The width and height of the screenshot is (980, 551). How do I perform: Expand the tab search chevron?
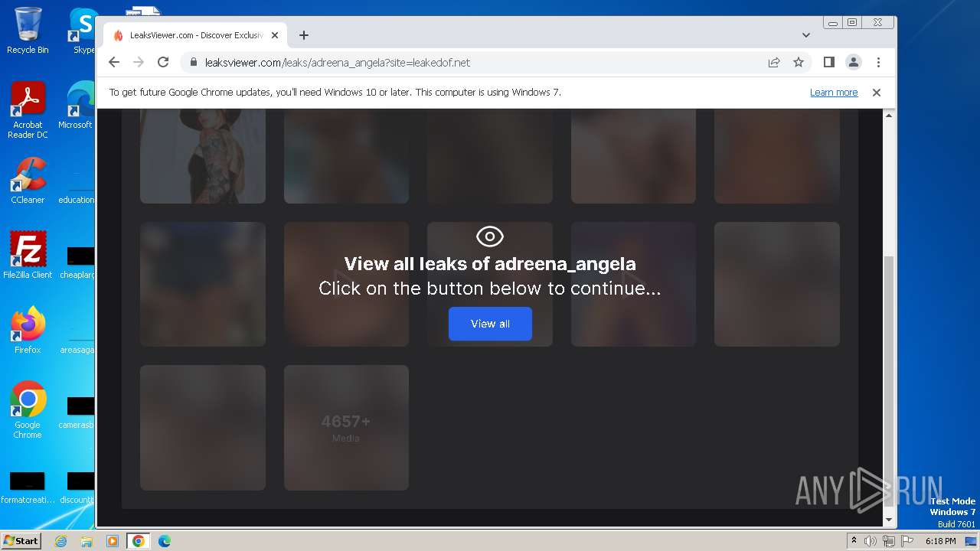[806, 35]
